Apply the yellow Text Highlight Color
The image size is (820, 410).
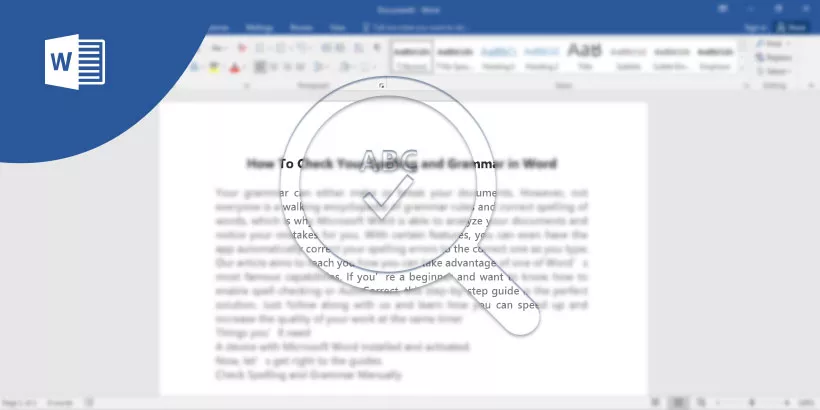click(214, 67)
